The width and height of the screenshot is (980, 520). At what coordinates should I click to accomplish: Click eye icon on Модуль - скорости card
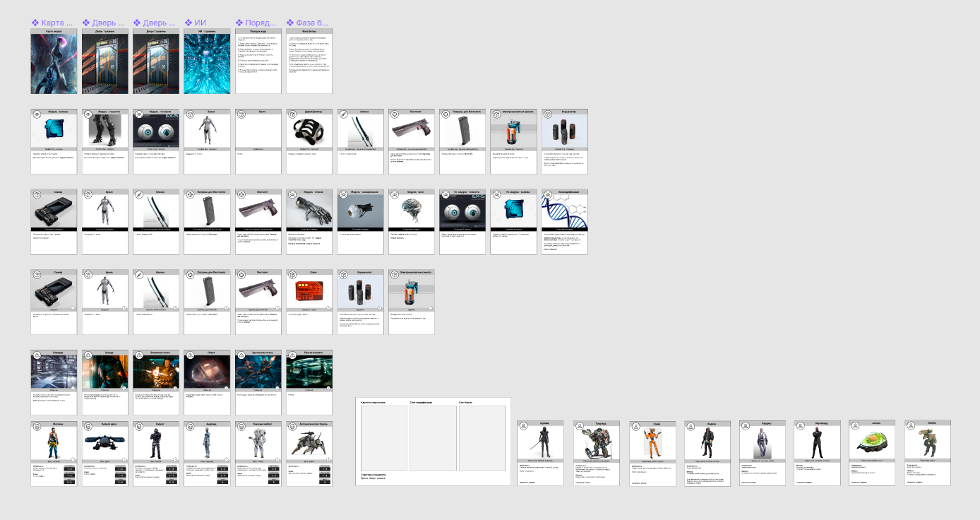pos(88,113)
